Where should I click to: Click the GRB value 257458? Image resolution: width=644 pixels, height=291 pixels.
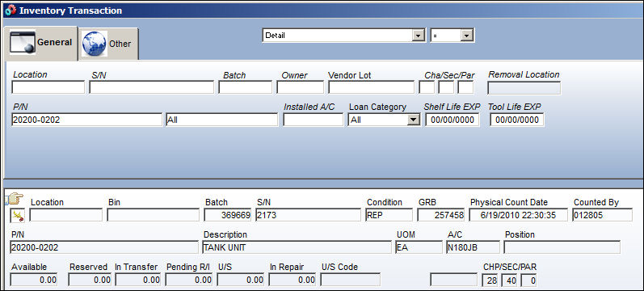(x=441, y=215)
